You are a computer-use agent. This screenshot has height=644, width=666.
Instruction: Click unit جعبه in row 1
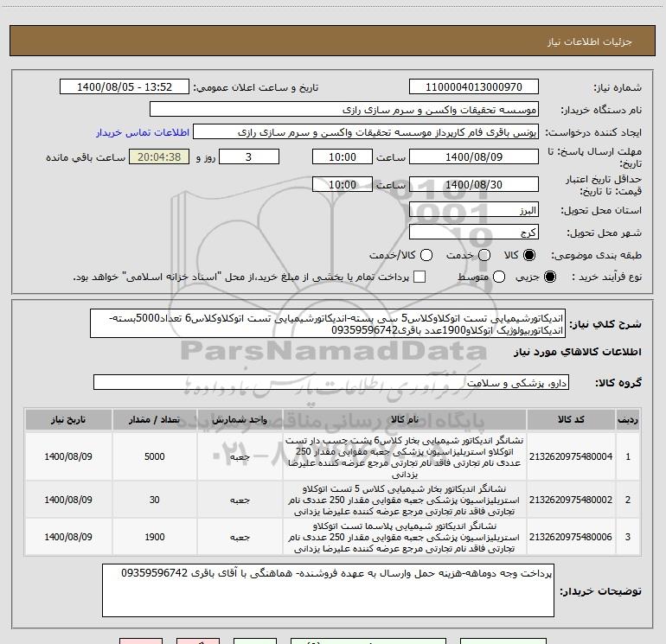click(x=240, y=457)
